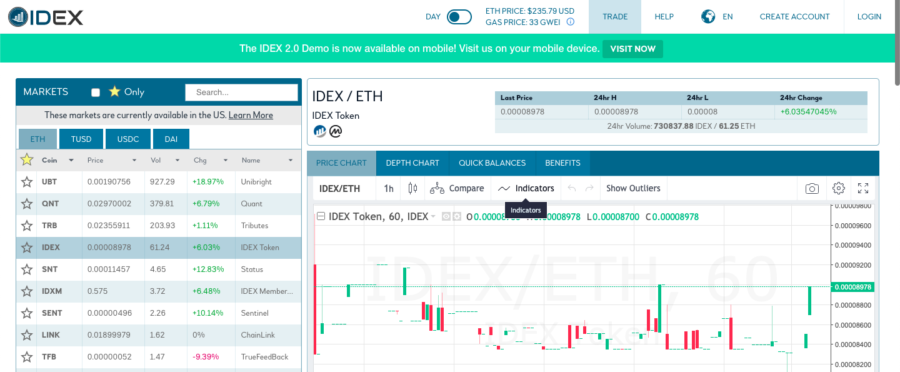Open the Indicators tool
900x372 pixels.
[526, 188]
